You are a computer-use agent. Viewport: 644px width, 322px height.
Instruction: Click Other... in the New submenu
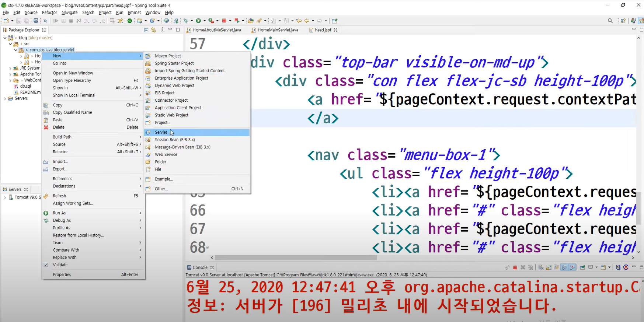[x=197, y=189]
